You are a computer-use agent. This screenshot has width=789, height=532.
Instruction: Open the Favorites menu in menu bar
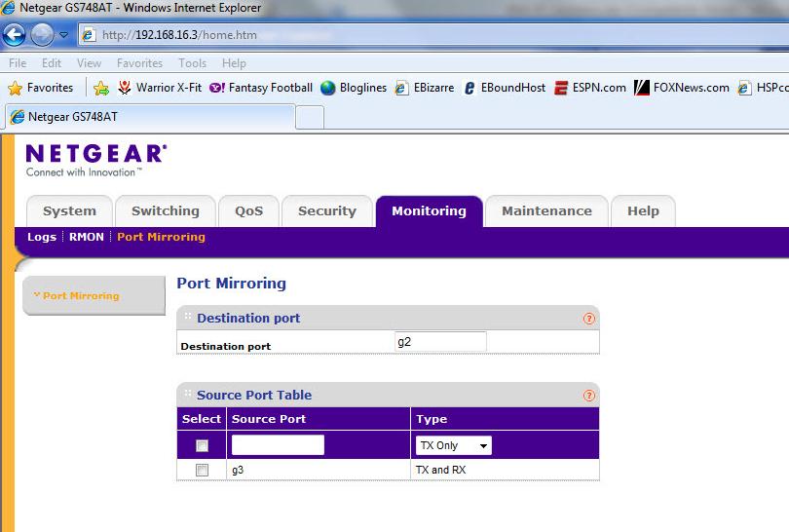[139, 63]
